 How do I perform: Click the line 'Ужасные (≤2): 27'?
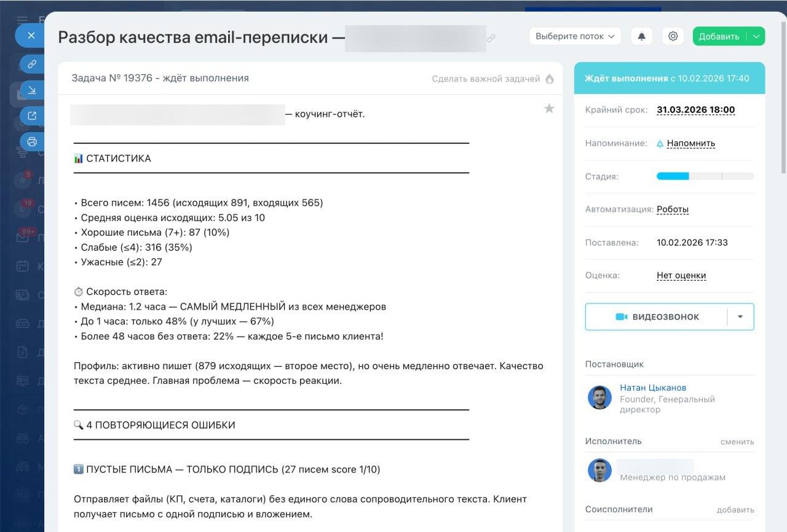[118, 262]
